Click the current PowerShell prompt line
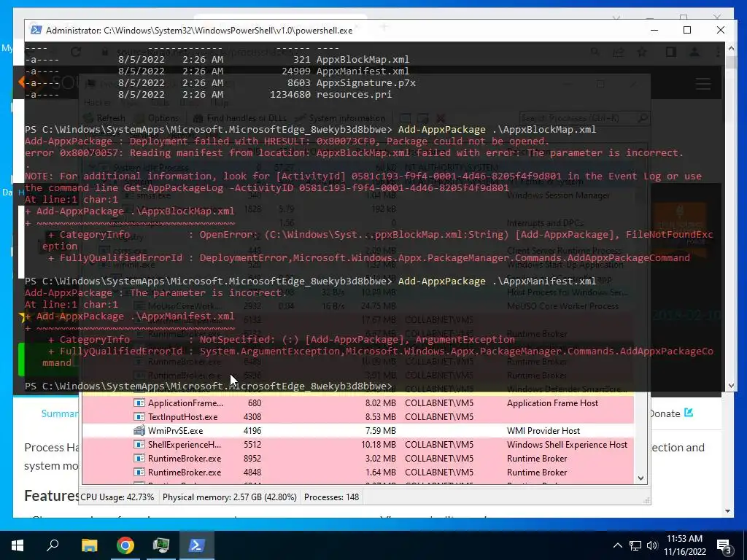Viewport: 747px width, 560px height. click(x=209, y=386)
